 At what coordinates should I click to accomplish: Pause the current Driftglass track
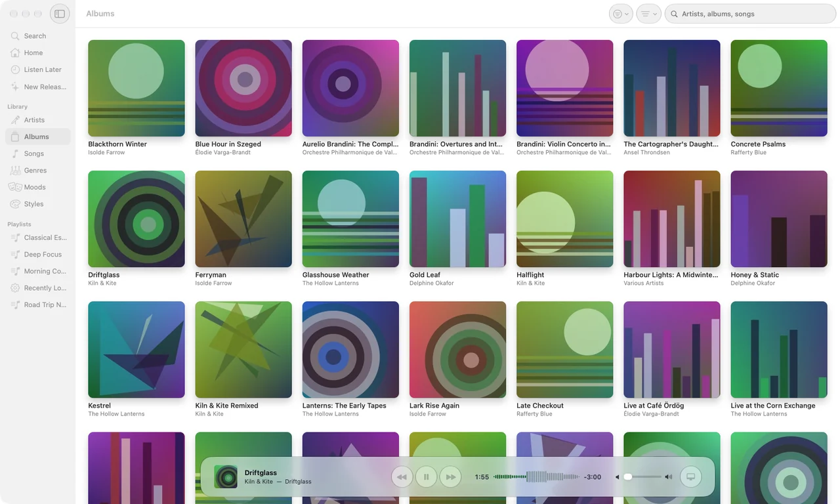click(x=427, y=477)
